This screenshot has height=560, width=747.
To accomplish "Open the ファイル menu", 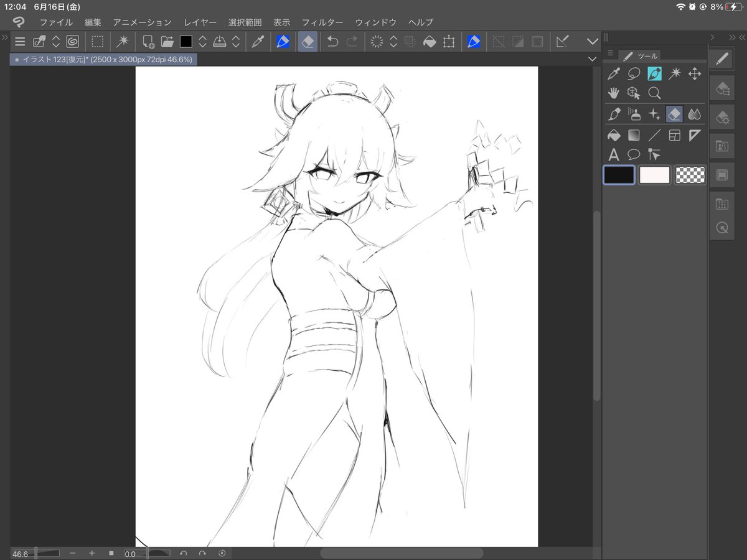I will tap(56, 22).
